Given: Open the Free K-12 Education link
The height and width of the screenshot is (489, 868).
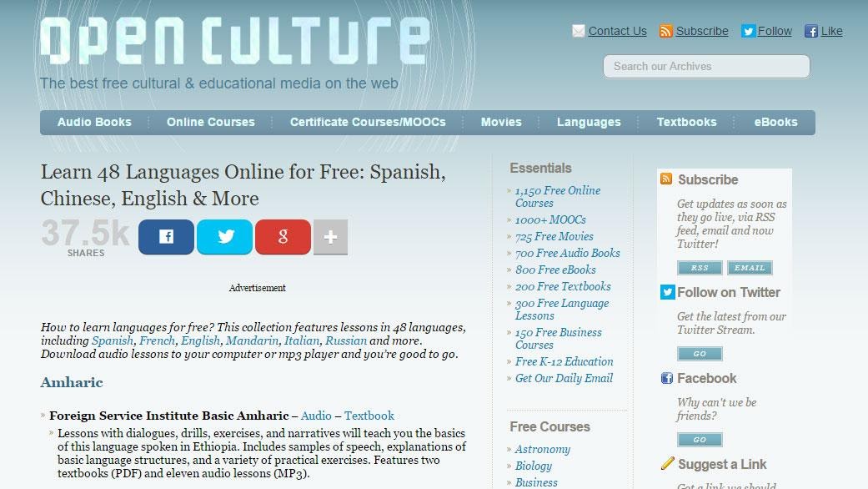Looking at the screenshot, I should (564, 361).
